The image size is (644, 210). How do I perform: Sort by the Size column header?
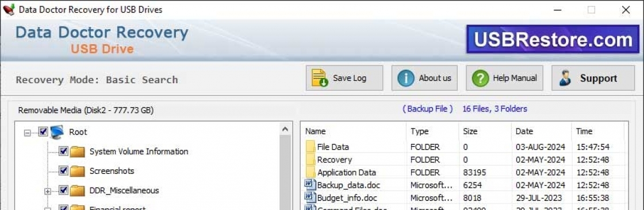470,131
